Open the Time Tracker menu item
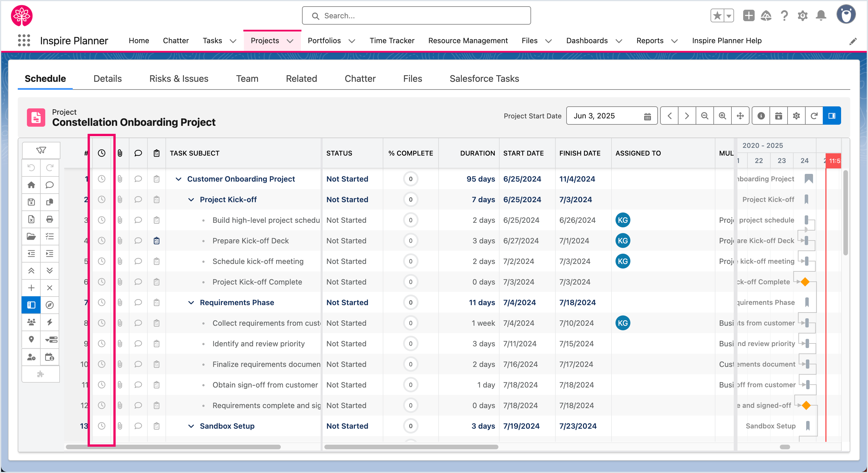 coord(392,41)
